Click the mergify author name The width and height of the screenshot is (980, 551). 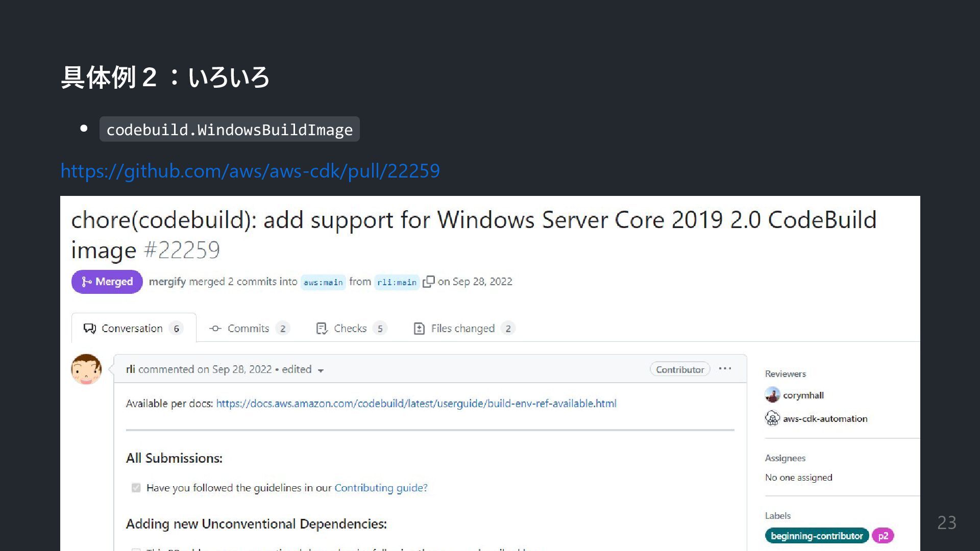(167, 282)
